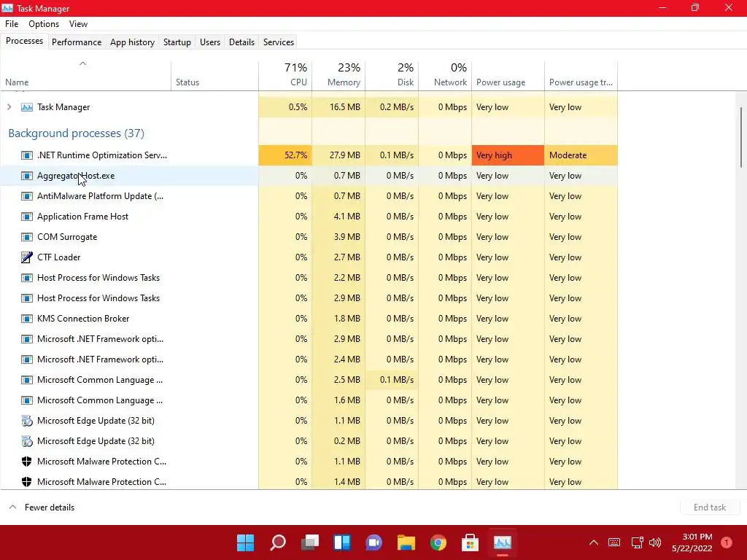Click the vertical scrollbar of the process list

click(x=741, y=137)
